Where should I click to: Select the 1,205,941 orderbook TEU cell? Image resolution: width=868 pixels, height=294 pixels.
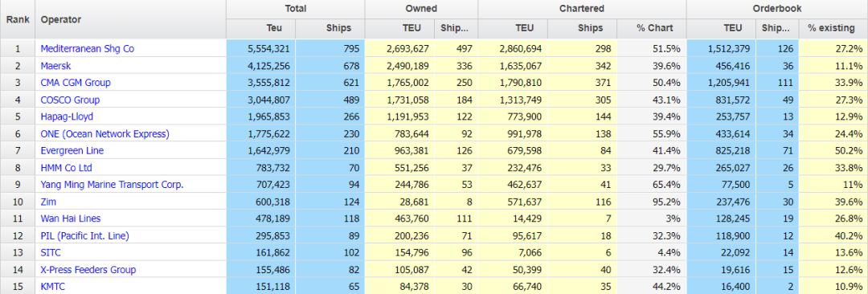[x=721, y=83]
